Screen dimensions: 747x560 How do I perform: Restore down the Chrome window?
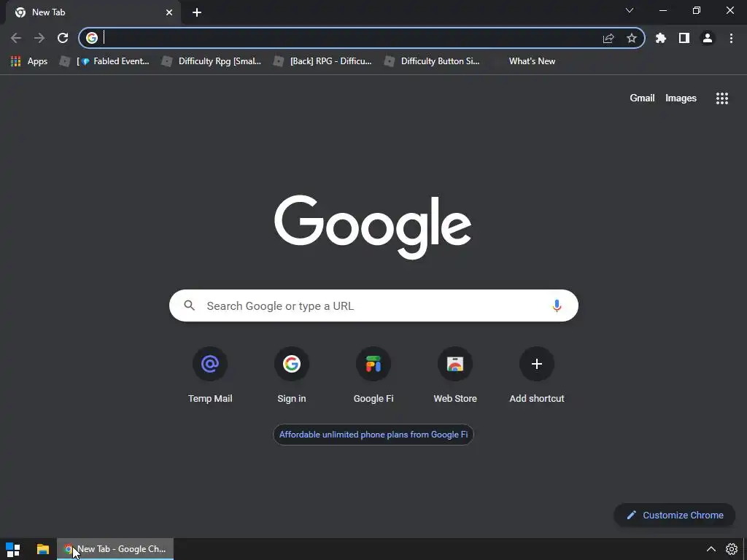[x=696, y=10]
